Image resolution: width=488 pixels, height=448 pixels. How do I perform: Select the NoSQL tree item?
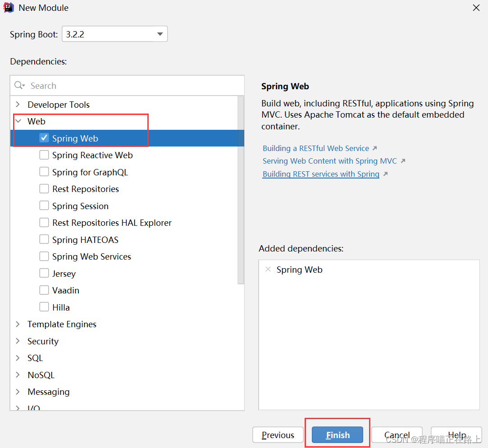tap(41, 375)
